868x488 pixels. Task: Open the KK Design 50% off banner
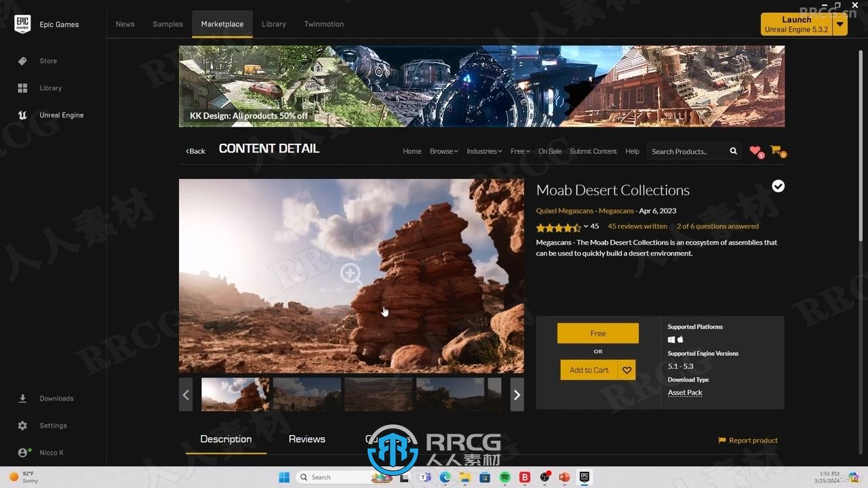coord(481,86)
